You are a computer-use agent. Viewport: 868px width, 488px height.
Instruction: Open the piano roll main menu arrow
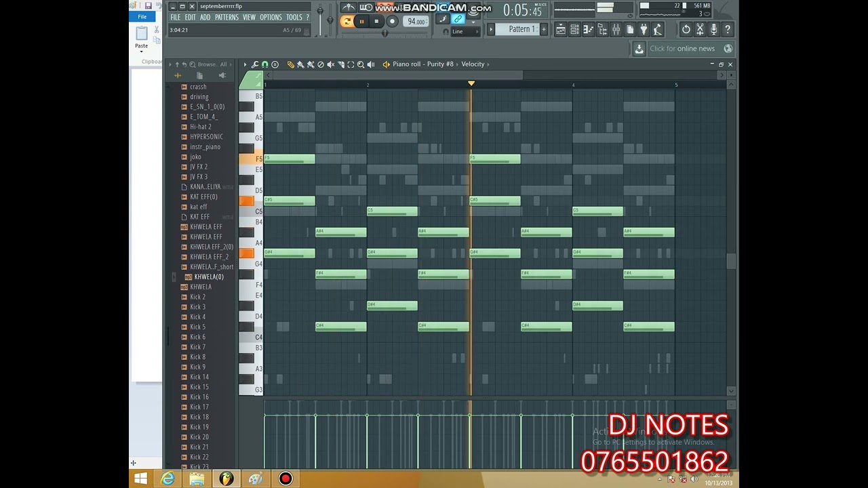point(245,64)
